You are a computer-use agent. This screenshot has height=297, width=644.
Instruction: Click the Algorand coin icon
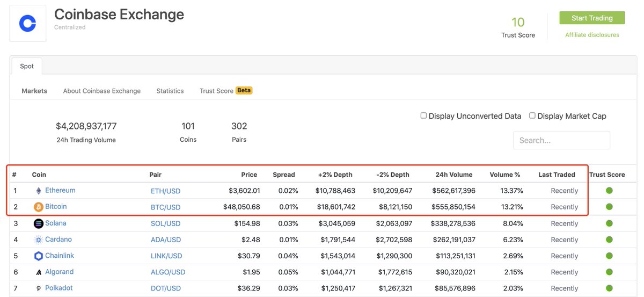pyautogui.click(x=38, y=272)
